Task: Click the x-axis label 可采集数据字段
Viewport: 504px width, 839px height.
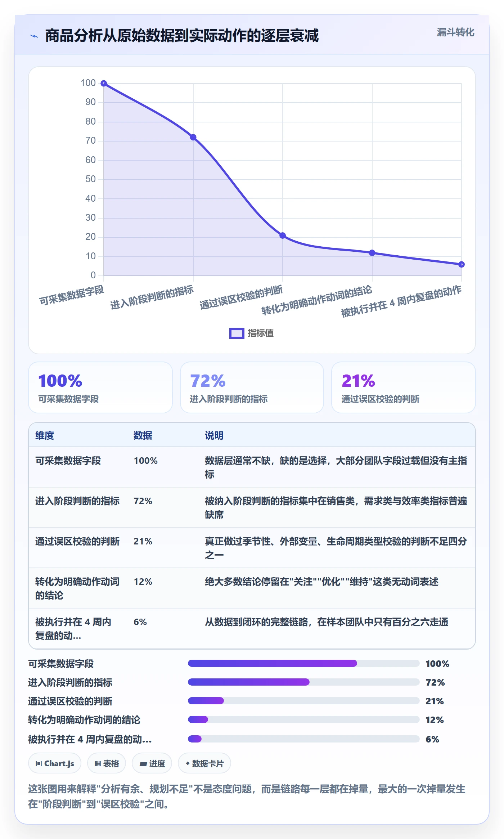Action: [x=72, y=295]
